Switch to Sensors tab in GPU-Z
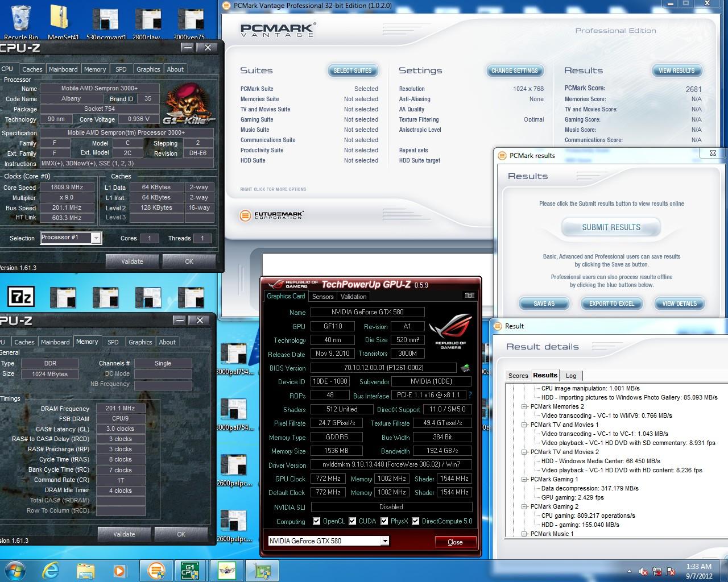 pos(322,297)
